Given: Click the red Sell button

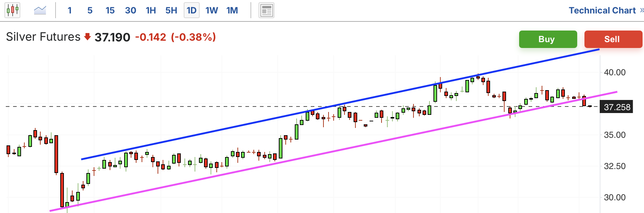Looking at the screenshot, I should (x=613, y=39).
